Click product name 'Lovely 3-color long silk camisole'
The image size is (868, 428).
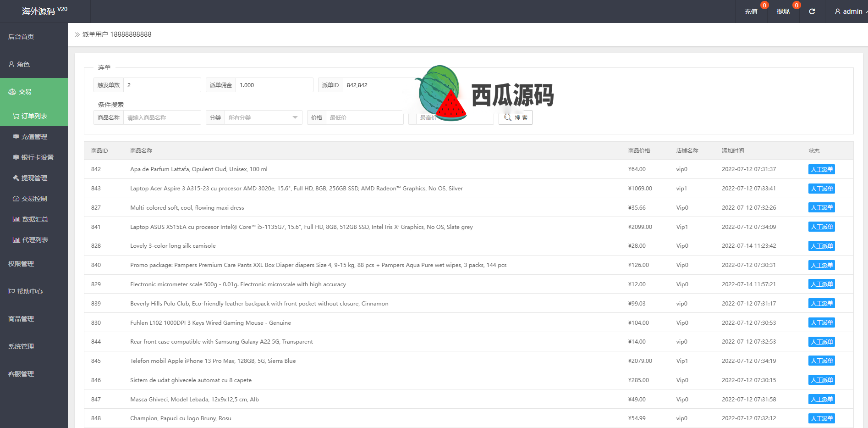tap(173, 246)
